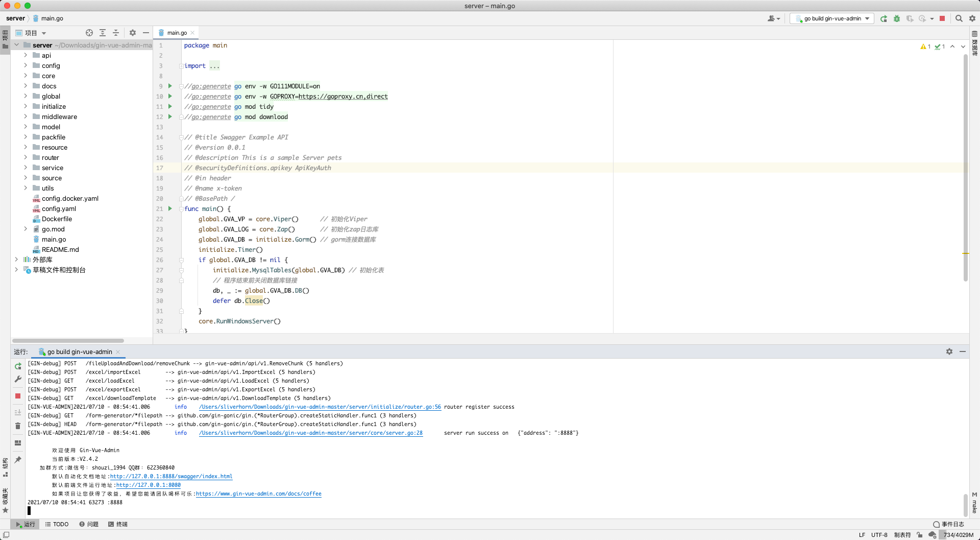Image resolution: width=980 pixels, height=540 pixels.
Task: Unfold the import block on line 3
Action: point(181,66)
